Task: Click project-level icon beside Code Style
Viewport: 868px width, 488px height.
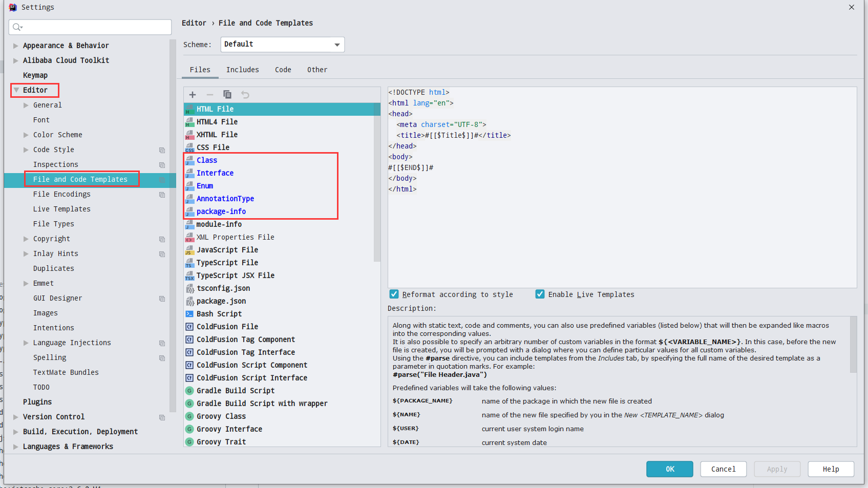Action: click(x=162, y=150)
